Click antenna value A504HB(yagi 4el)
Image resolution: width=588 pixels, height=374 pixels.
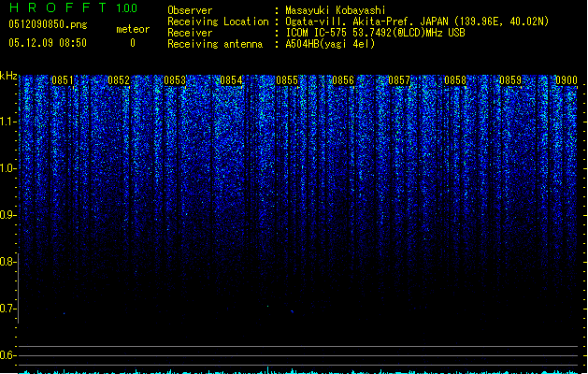coord(330,44)
